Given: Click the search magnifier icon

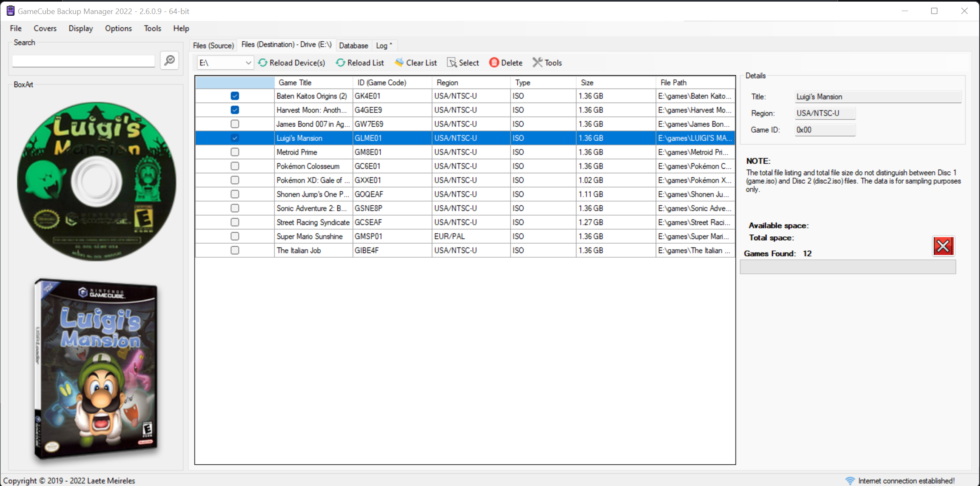Looking at the screenshot, I should point(169,60).
